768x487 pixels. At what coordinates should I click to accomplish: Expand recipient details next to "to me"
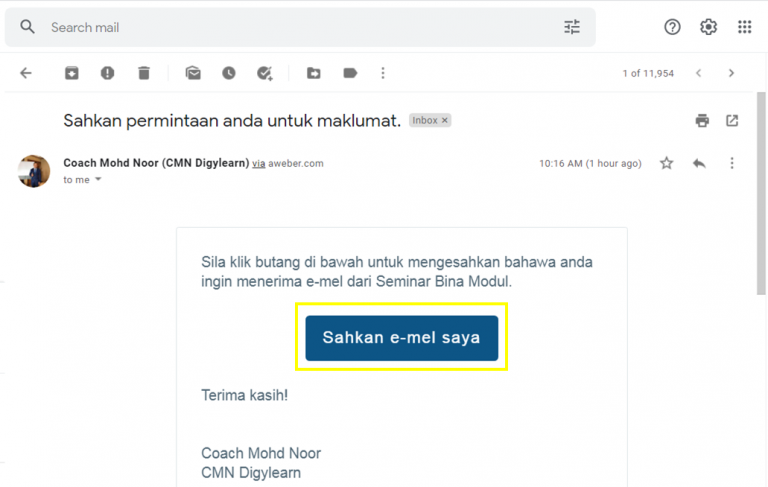(x=98, y=180)
